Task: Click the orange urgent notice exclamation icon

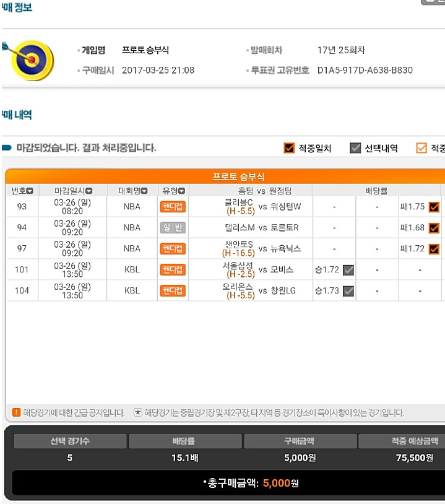Action: pyautogui.click(x=16, y=412)
